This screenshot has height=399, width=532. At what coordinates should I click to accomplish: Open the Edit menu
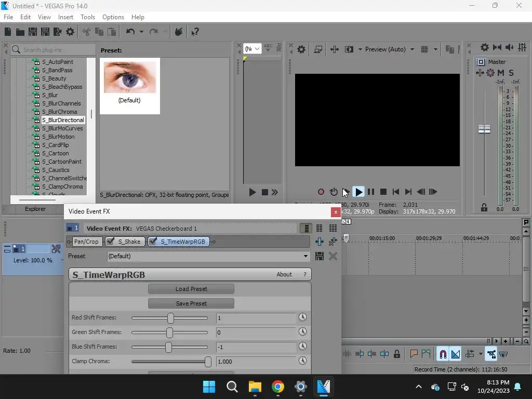click(25, 17)
